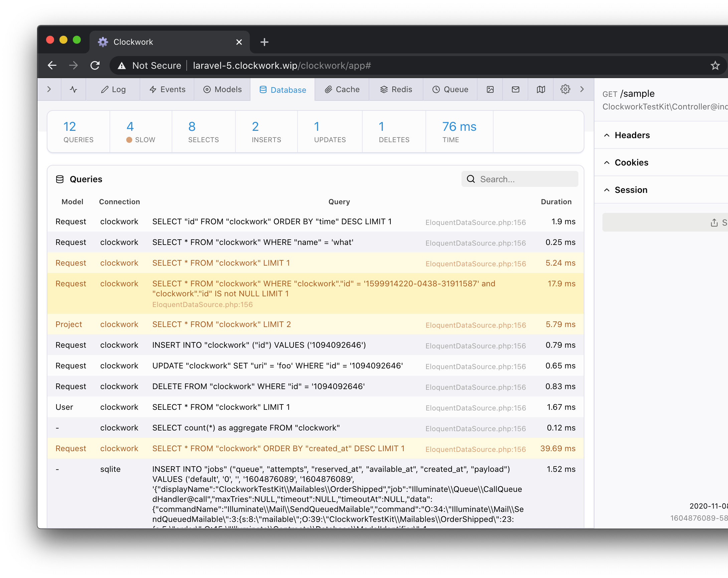Select the WHERE "name" = 'what' query

click(x=315, y=242)
